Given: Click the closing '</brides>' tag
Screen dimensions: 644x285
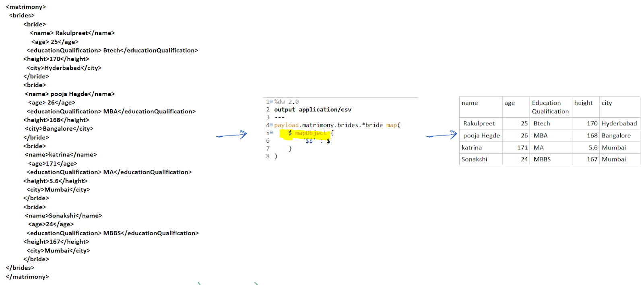Looking at the screenshot, I should [20, 268].
